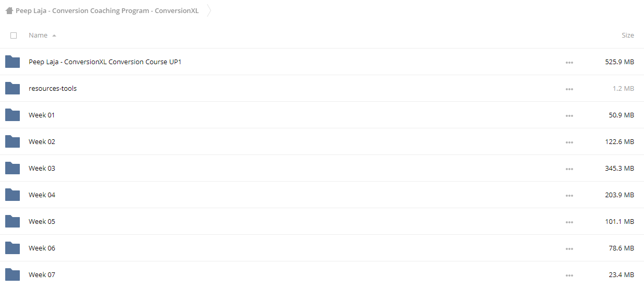Click the Name sort arrow indicator
This screenshot has height=287, width=644.
click(x=54, y=35)
